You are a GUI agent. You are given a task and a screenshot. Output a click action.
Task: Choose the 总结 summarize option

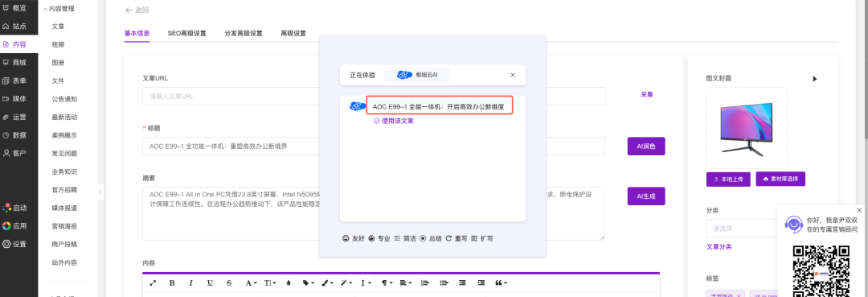pos(431,238)
